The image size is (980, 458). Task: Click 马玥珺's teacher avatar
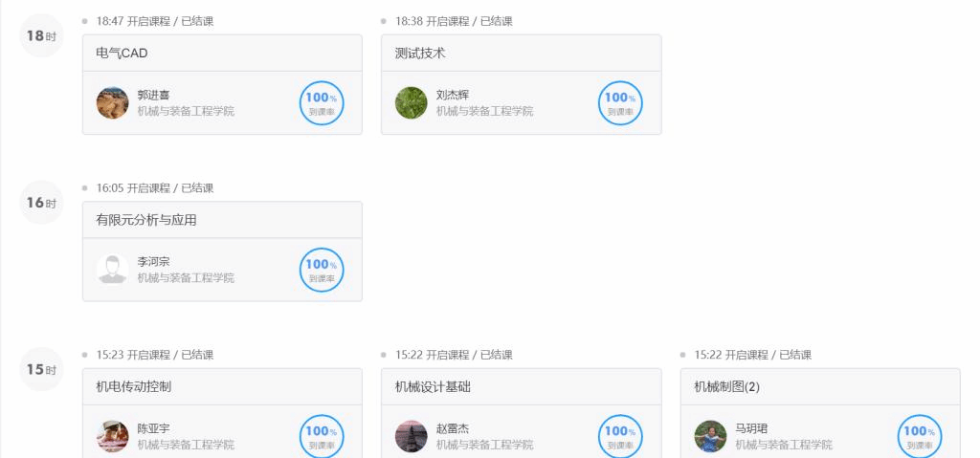point(710,436)
